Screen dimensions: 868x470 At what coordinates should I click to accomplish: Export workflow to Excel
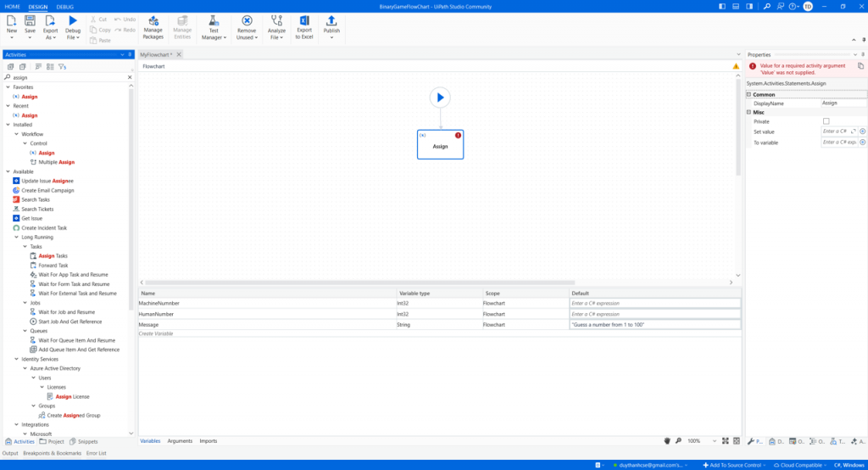click(304, 26)
